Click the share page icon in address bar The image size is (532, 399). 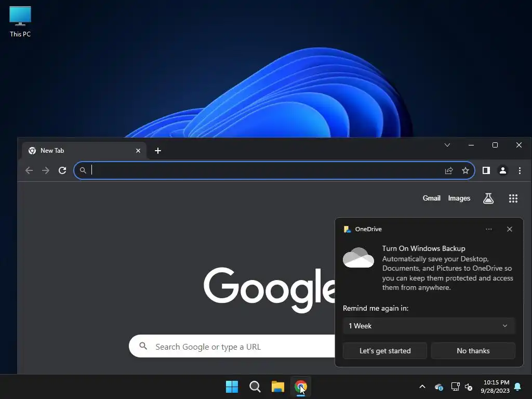click(449, 170)
